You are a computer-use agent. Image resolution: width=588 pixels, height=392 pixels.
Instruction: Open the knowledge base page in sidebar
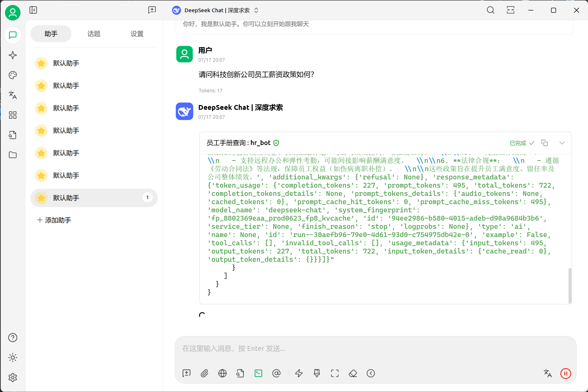click(x=12, y=135)
